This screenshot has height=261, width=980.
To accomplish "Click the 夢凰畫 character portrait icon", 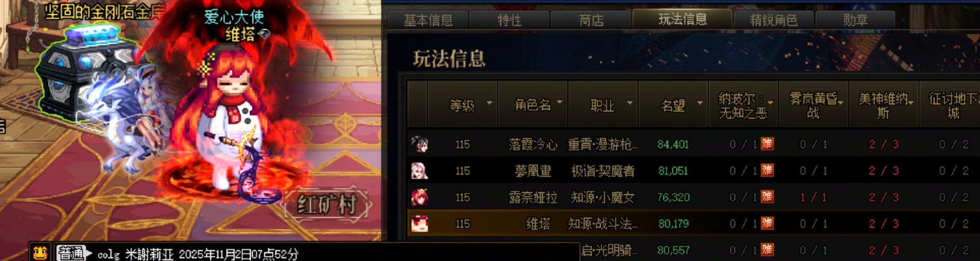I will click(419, 171).
